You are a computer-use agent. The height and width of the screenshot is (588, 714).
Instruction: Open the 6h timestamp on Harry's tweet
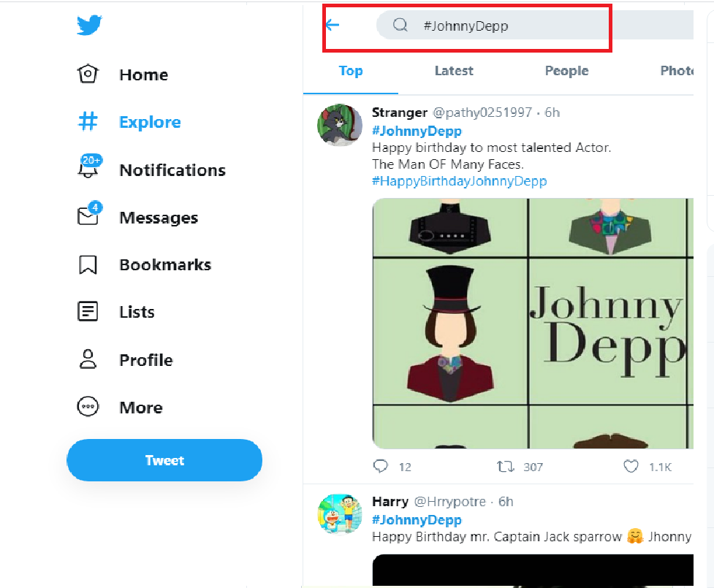(x=506, y=502)
